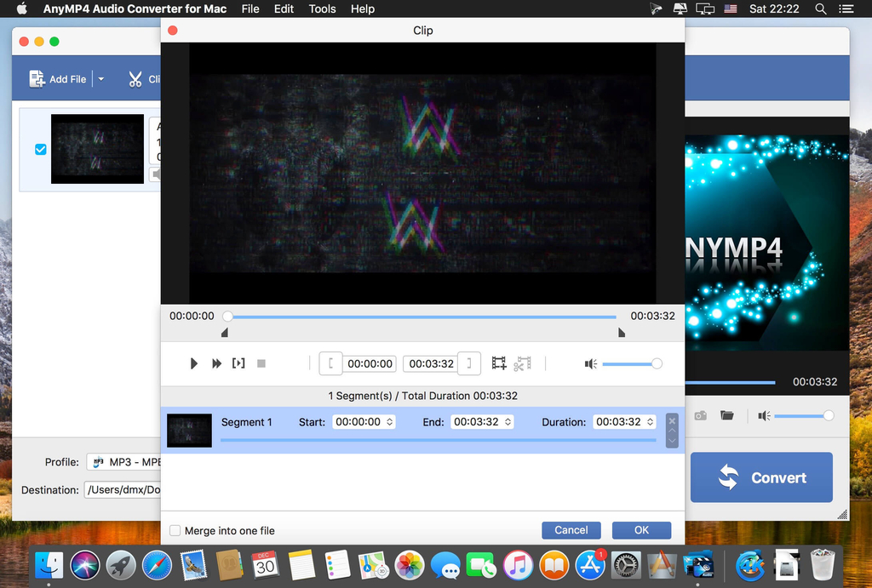Image resolution: width=872 pixels, height=588 pixels.
Task: Confirm the clip with OK
Action: (x=641, y=530)
